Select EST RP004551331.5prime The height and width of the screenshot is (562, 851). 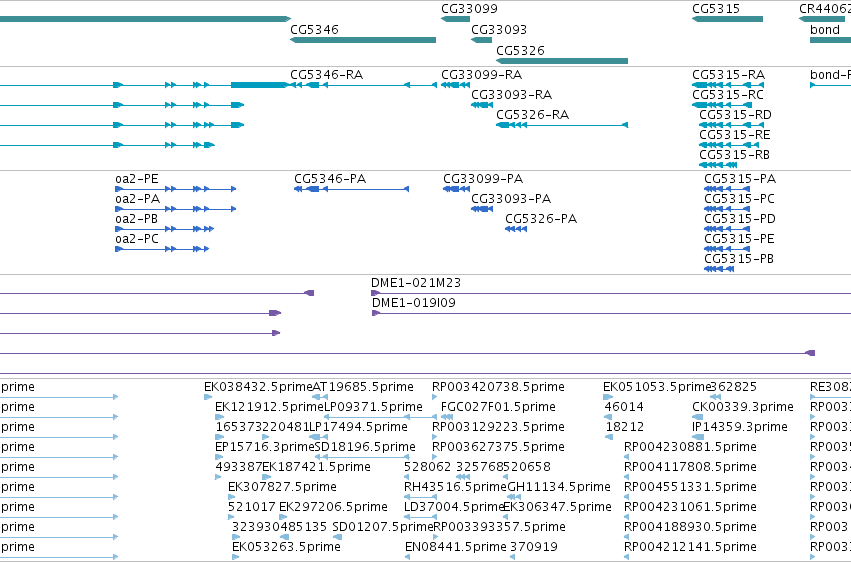627,497
